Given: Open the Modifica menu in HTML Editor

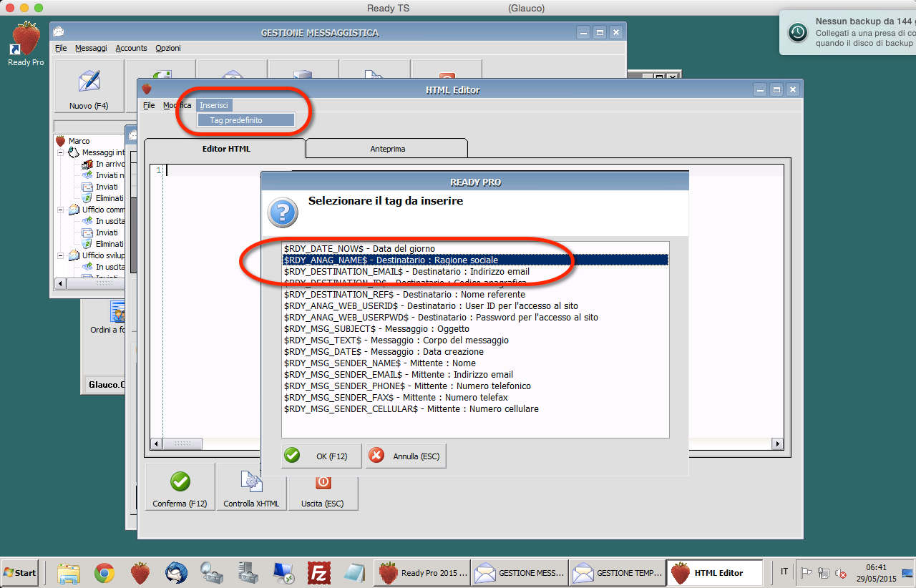Looking at the screenshot, I should [177, 105].
